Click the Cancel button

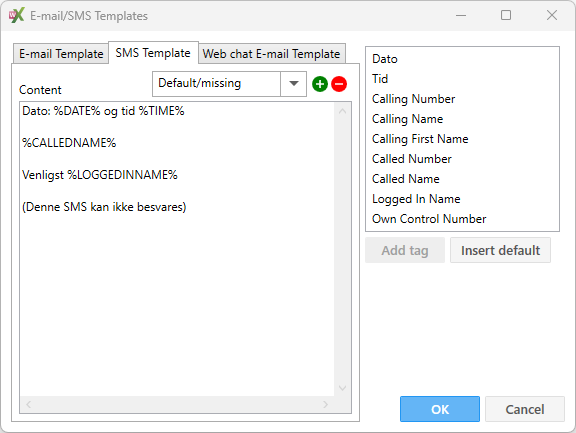pos(525,409)
